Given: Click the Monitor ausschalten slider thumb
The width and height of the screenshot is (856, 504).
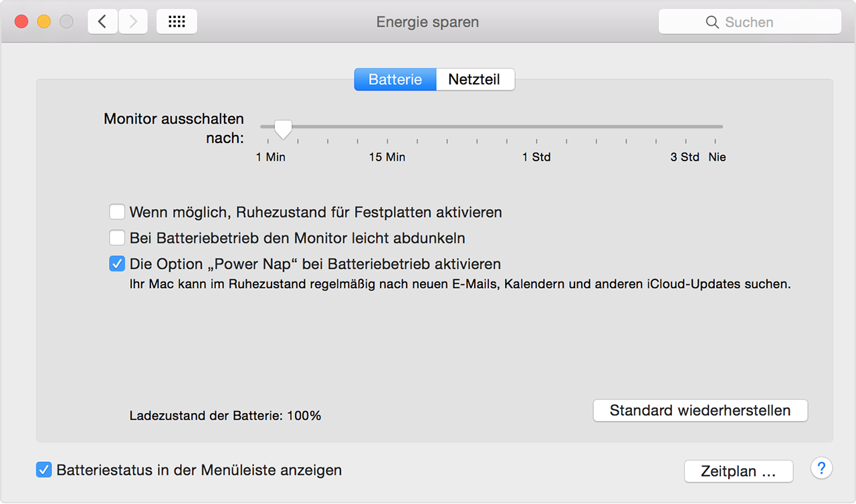Looking at the screenshot, I should (x=283, y=128).
